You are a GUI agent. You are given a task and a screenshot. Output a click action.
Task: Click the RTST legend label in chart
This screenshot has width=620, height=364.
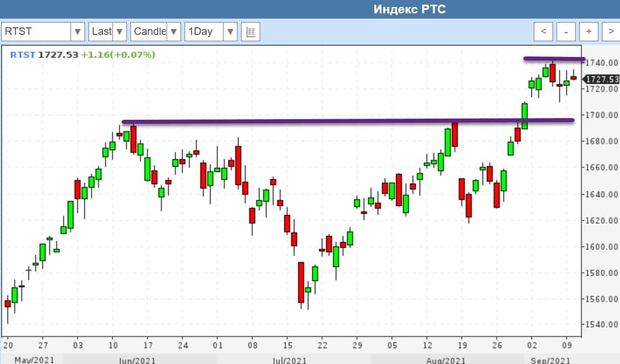click(x=22, y=55)
